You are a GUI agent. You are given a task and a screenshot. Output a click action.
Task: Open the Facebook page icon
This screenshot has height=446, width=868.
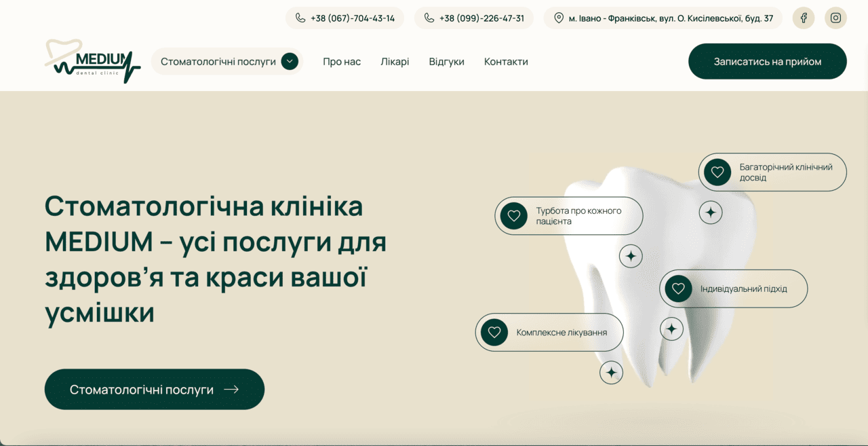pos(804,18)
